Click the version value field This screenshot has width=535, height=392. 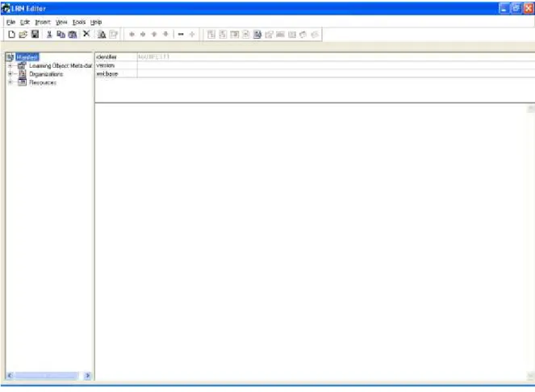[x=336, y=65]
